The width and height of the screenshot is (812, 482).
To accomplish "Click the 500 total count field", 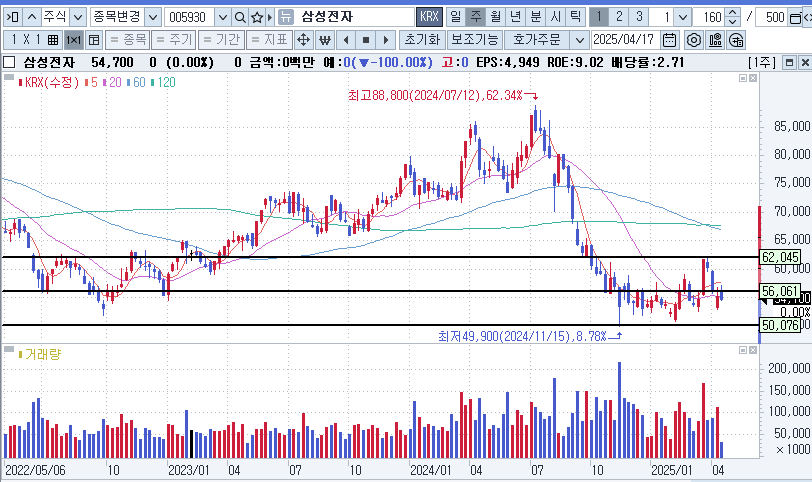I will coord(772,17).
